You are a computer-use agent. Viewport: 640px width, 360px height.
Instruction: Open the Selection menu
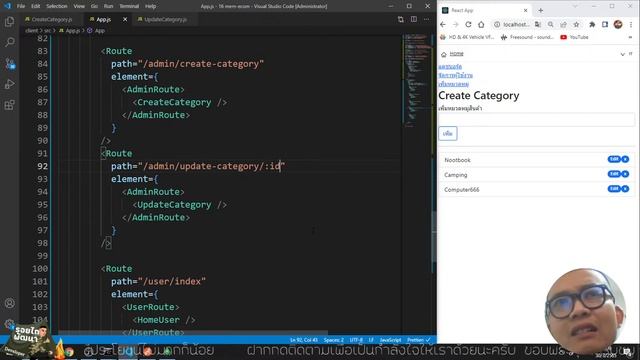(57, 6)
